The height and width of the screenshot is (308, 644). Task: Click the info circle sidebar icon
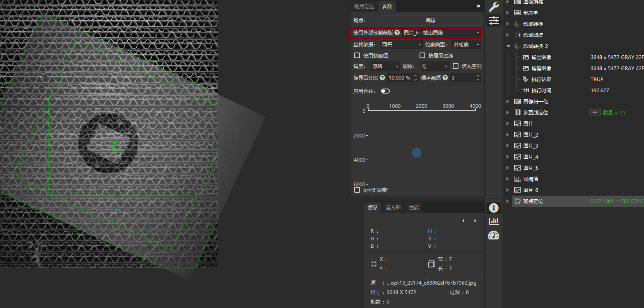494,208
